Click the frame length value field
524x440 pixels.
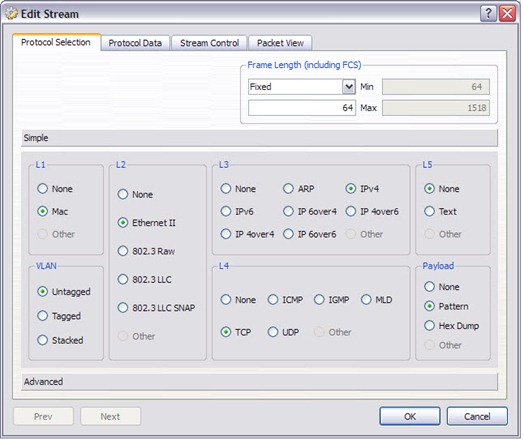coord(302,108)
